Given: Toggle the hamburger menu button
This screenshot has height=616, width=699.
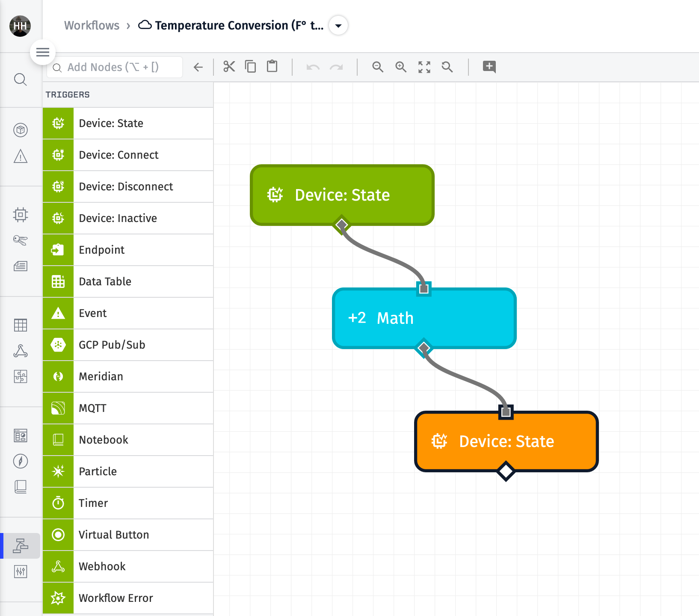Looking at the screenshot, I should coord(43,52).
